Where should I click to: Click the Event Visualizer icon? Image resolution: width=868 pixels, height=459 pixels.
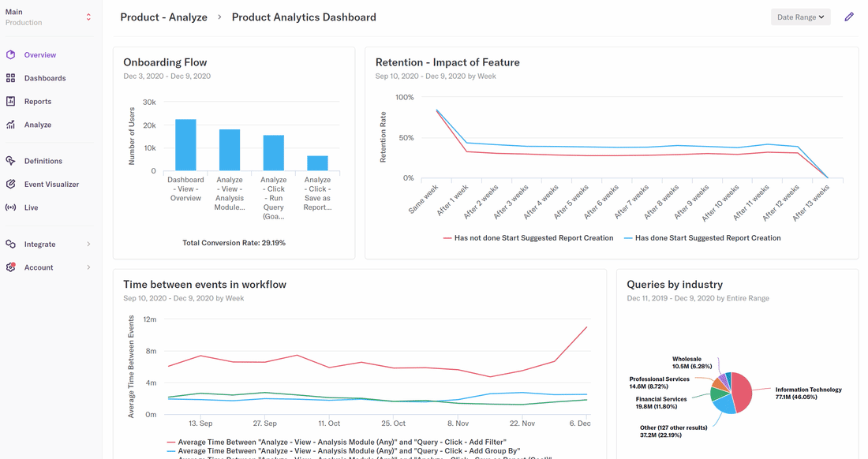pos(10,185)
